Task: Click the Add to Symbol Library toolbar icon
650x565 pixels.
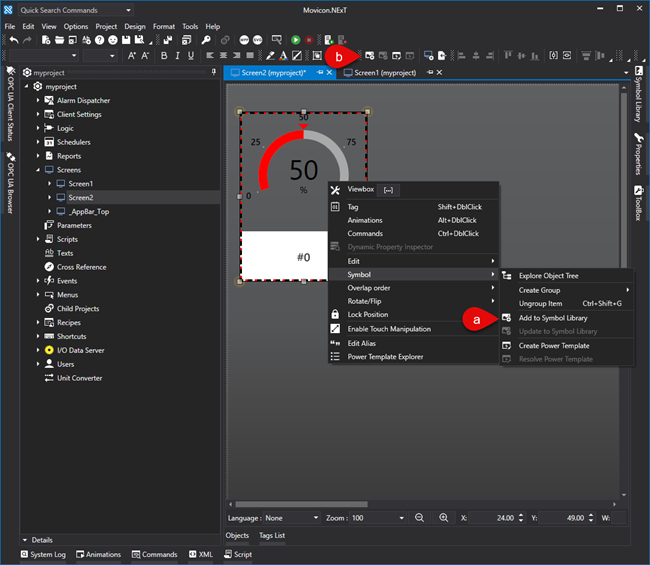Action: (370, 55)
